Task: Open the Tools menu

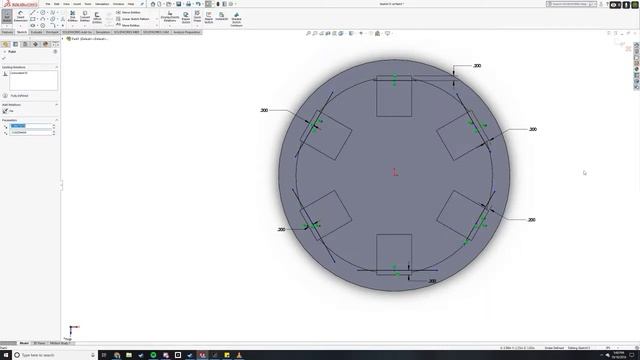Action: click(88, 4)
